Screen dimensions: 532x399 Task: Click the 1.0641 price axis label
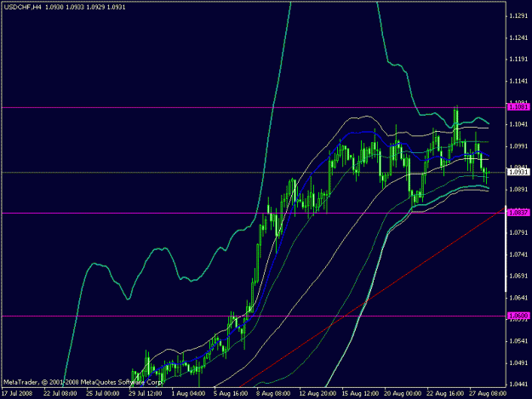pyautogui.click(x=518, y=298)
